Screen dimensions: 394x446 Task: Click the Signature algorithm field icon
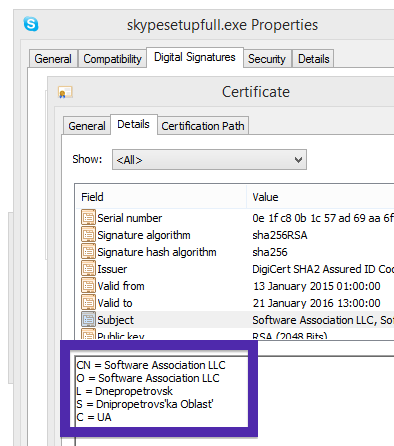click(x=88, y=235)
